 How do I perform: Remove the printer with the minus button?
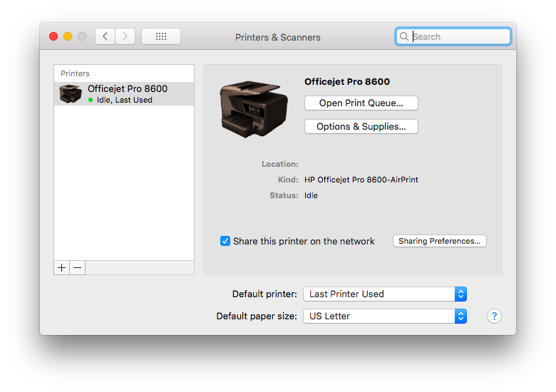tap(77, 267)
